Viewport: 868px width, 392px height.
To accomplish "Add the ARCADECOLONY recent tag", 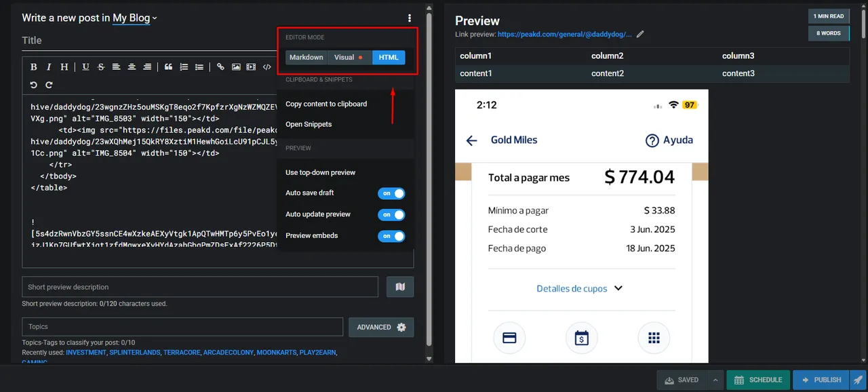I will point(229,353).
